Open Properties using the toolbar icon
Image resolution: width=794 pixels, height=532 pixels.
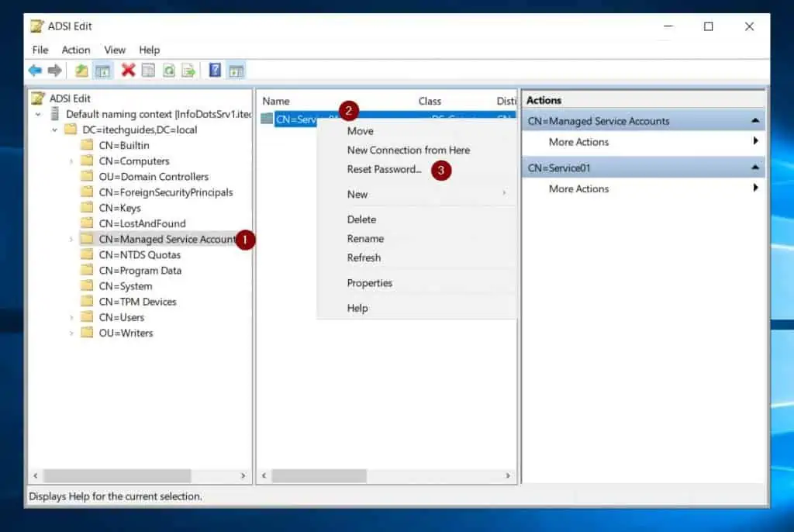click(x=147, y=70)
